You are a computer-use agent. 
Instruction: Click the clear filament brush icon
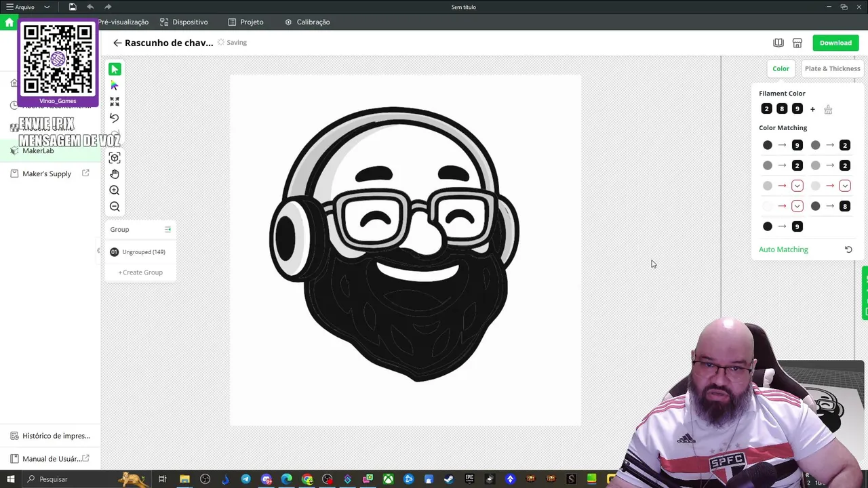point(828,109)
